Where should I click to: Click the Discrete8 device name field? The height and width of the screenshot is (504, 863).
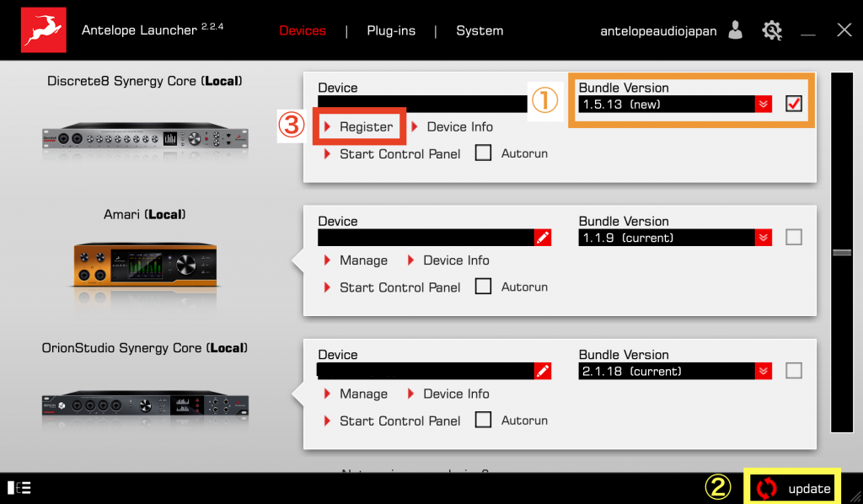(x=422, y=104)
